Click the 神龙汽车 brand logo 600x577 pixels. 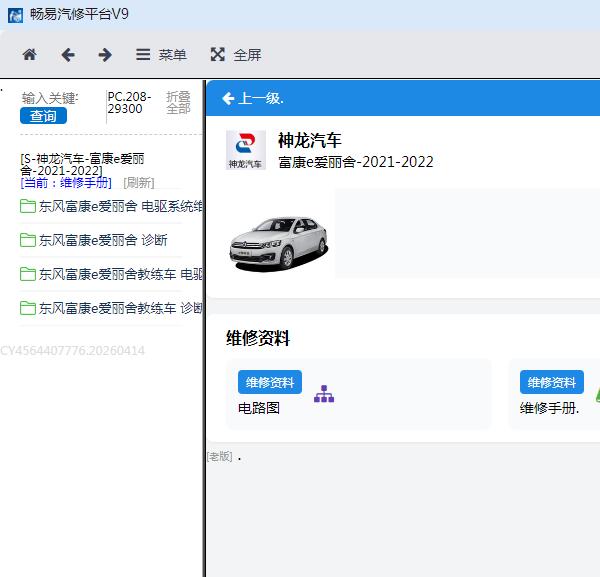coord(246,150)
